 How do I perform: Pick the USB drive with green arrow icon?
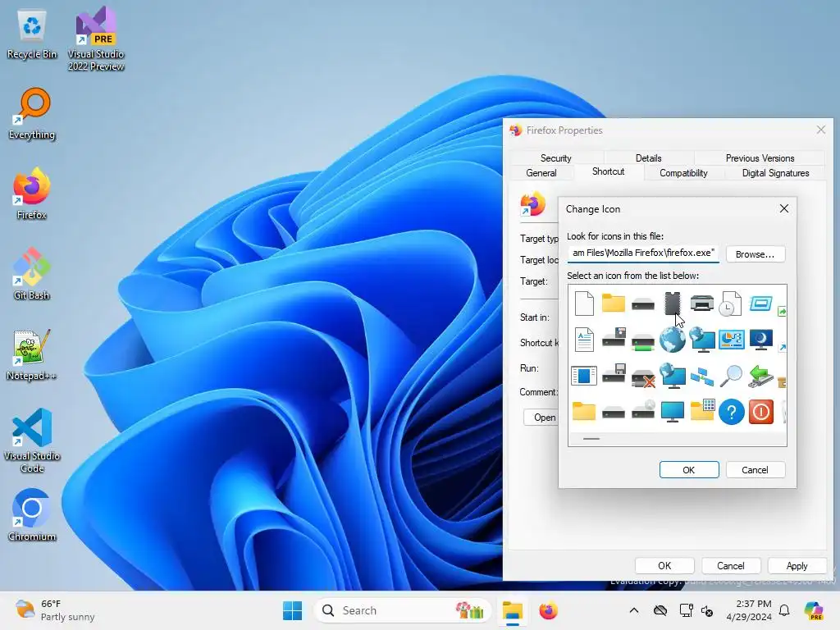coord(760,376)
